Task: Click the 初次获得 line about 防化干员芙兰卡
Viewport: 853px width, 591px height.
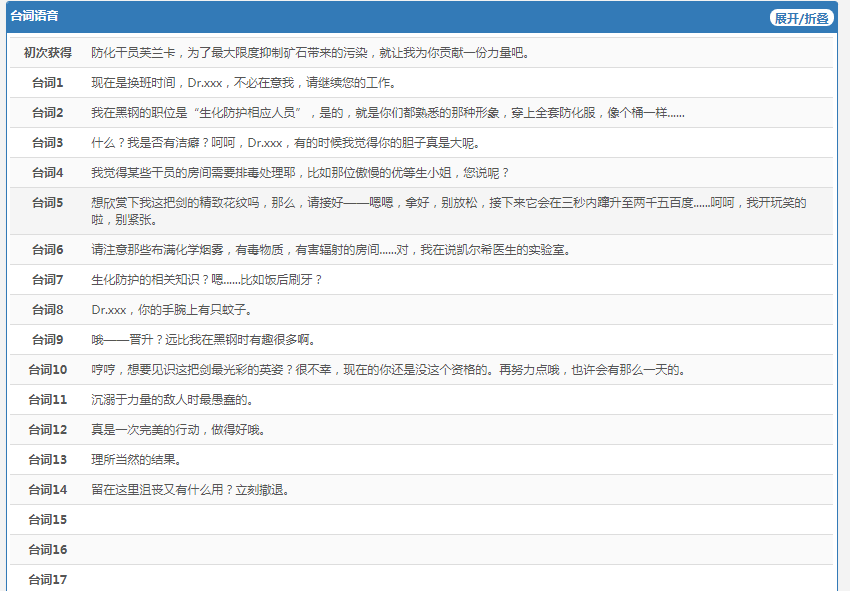Action: (310, 53)
